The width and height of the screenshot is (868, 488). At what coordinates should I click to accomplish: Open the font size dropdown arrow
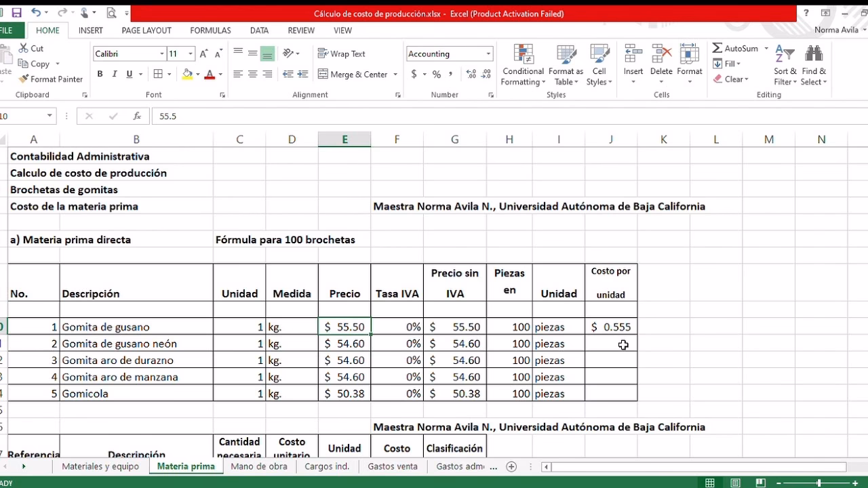tap(191, 54)
